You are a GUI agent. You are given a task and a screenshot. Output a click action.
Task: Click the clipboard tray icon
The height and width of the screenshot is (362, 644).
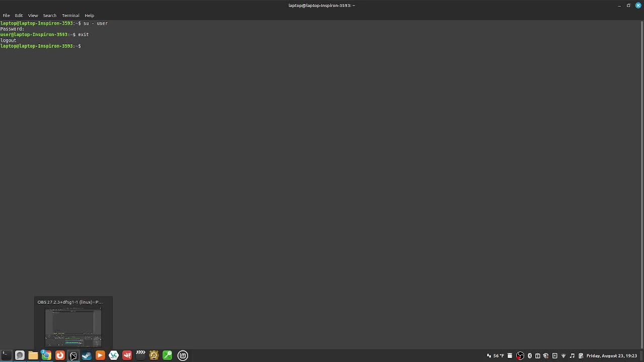click(538, 356)
